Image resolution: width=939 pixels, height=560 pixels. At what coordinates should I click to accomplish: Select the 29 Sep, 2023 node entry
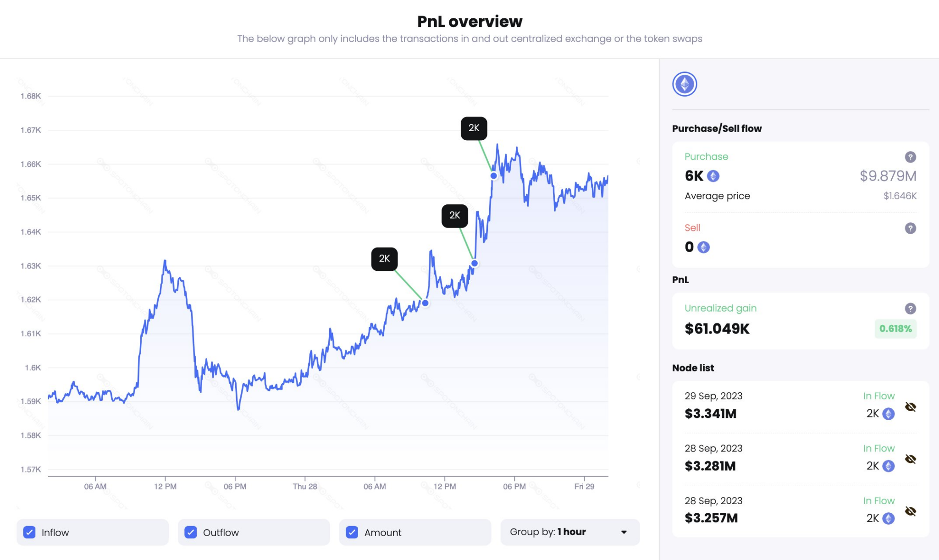[x=713, y=396]
